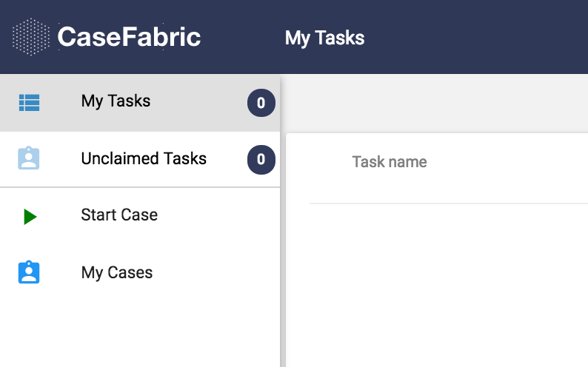Click the blue My Cases badge icon
This screenshot has height=367, width=588.
[29, 272]
